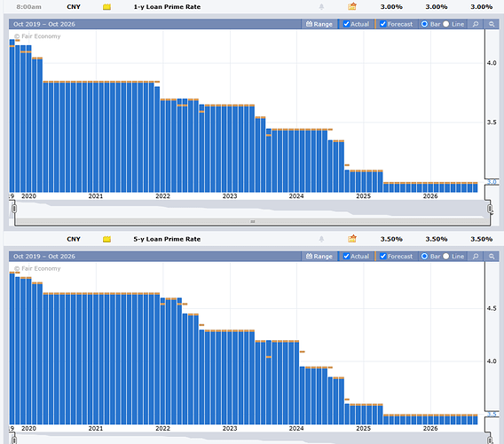Open Range selector in 1-y chart
The width and height of the screenshot is (504, 444).
319,24
